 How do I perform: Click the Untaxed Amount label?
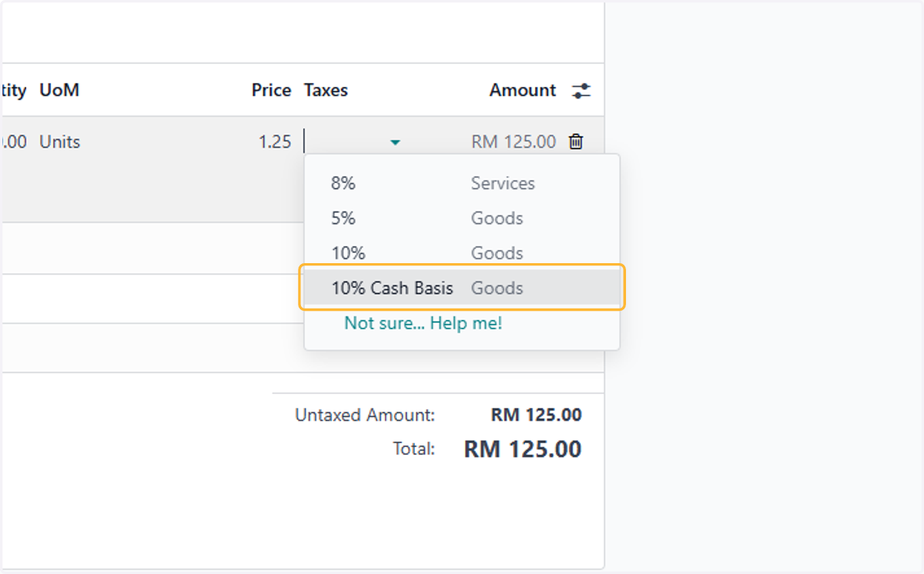365,415
